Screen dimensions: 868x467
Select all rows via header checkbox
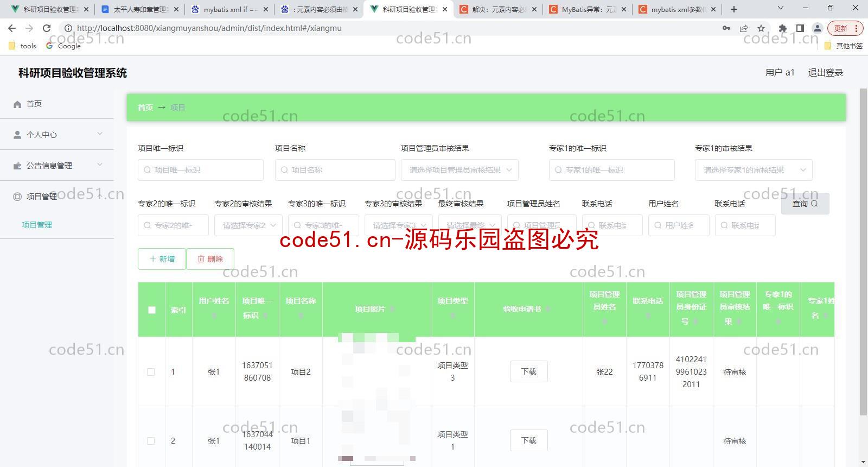[152, 310]
